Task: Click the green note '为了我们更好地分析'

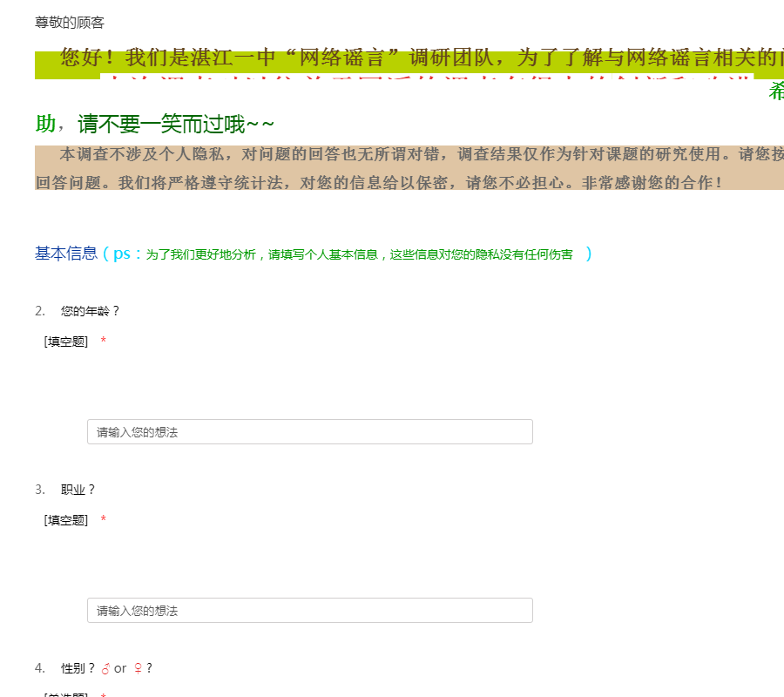Action: coord(358,254)
